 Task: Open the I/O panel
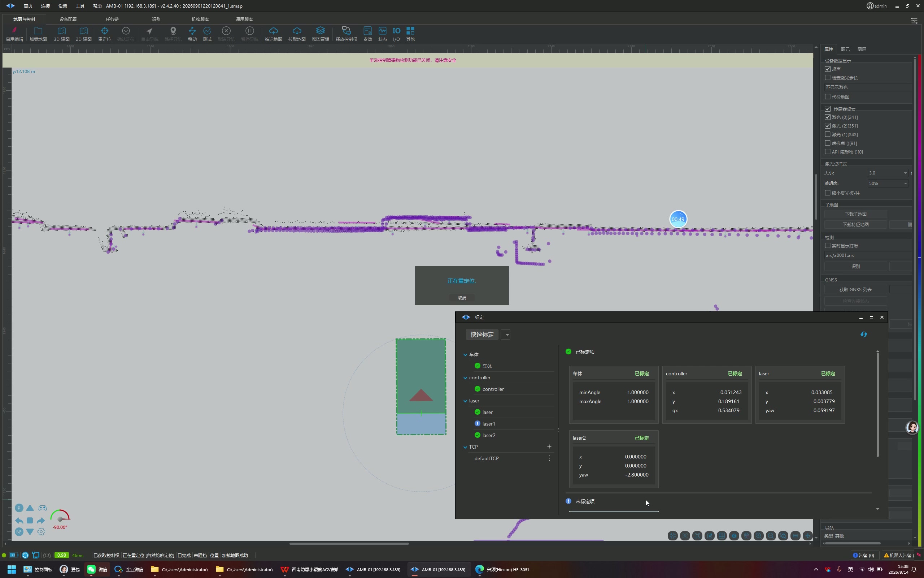[x=396, y=34]
